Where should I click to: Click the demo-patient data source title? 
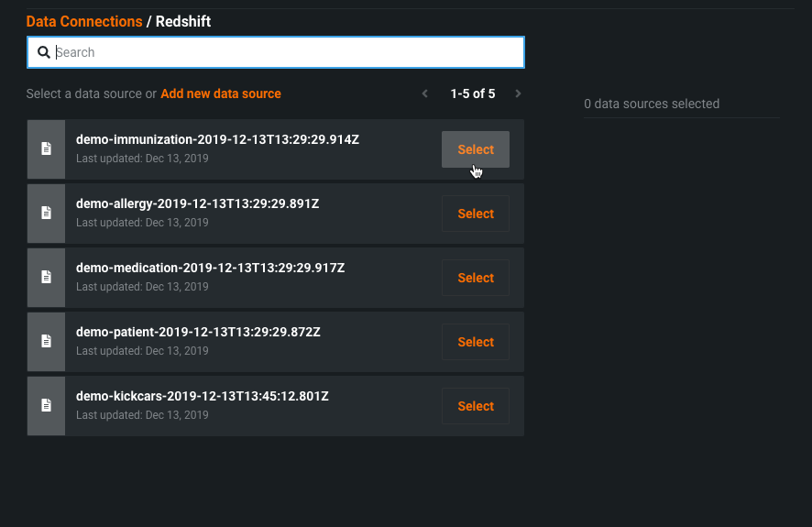point(198,333)
